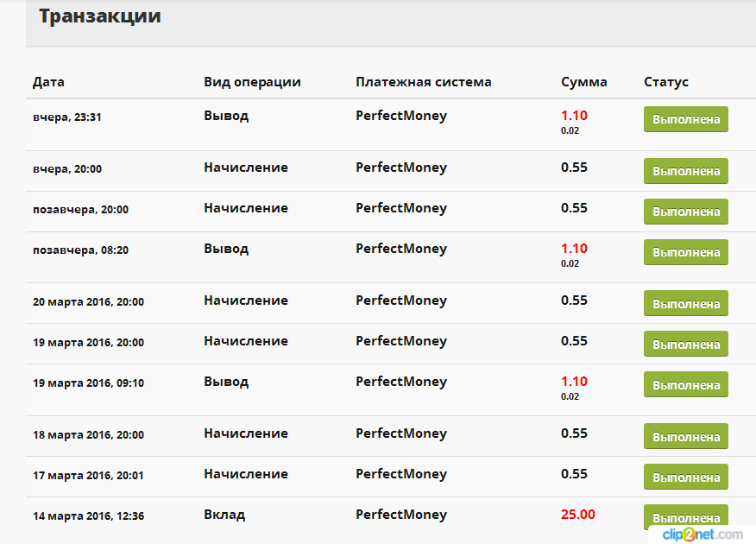Image resolution: width=756 pixels, height=544 pixels.
Task: Click the clip2net.com watermark logo
Action: [702, 535]
